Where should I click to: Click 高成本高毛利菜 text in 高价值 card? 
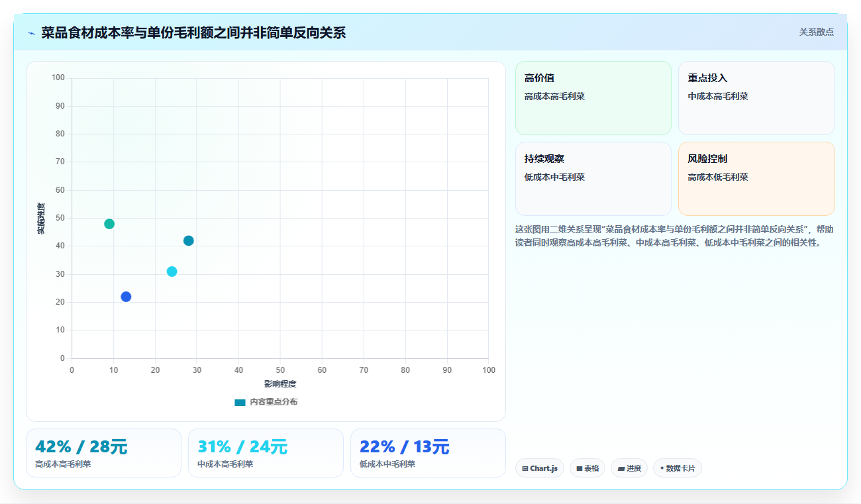pyautogui.click(x=554, y=97)
